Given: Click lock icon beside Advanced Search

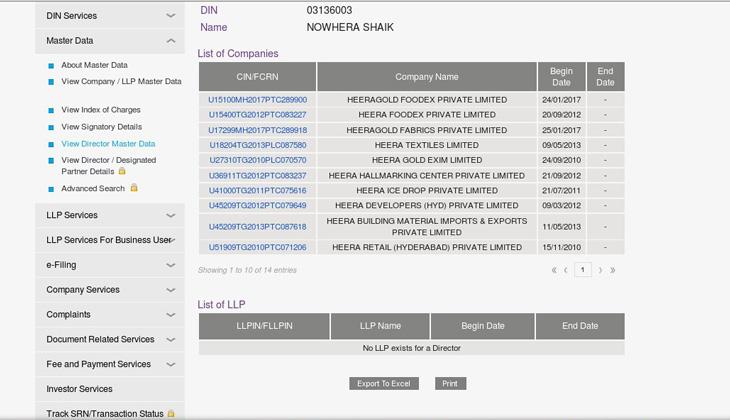Looking at the screenshot, I should [x=134, y=188].
